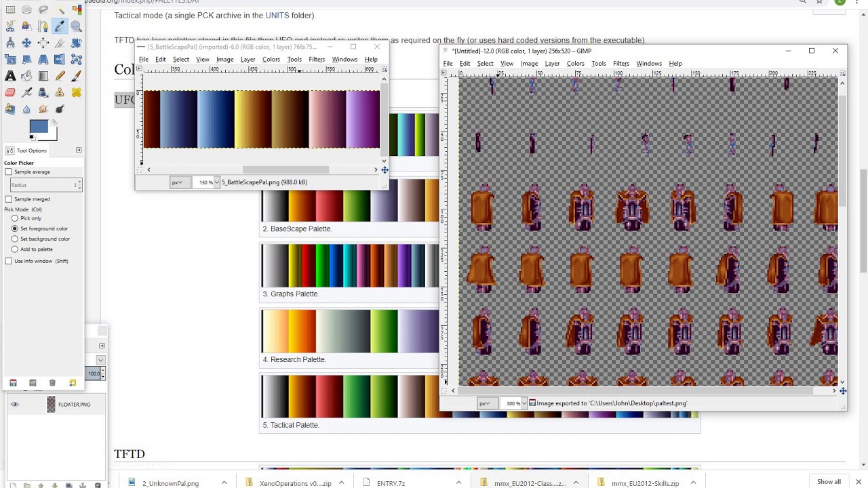
Task: Select the Move tool
Action: click(26, 43)
